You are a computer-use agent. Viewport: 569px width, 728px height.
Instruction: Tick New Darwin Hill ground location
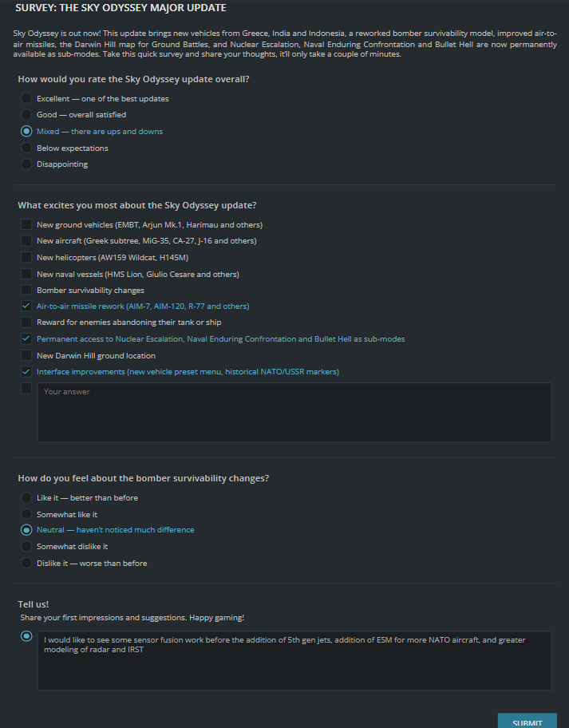click(x=26, y=356)
